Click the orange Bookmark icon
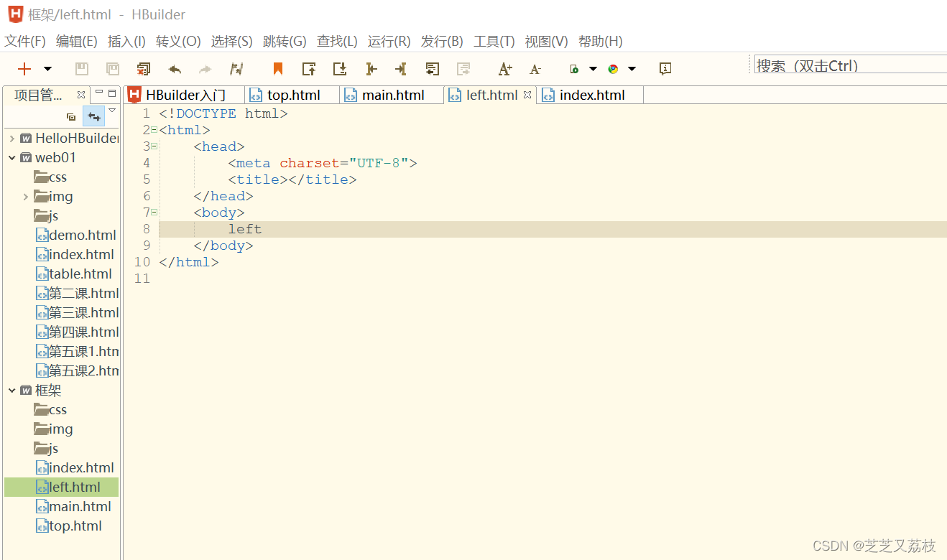This screenshot has width=947, height=560. point(278,69)
